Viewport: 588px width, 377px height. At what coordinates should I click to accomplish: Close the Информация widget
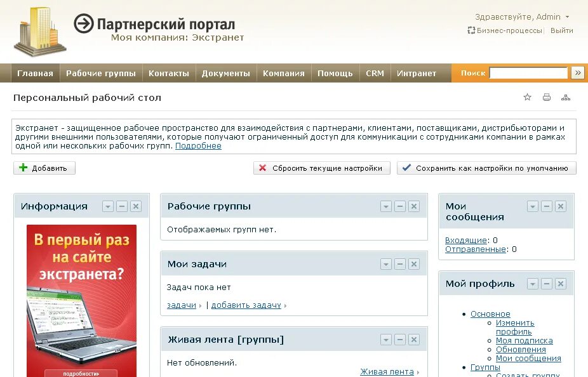pyautogui.click(x=136, y=206)
